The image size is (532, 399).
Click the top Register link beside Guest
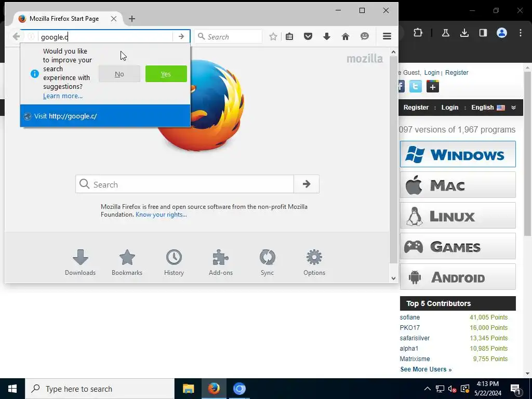point(457,73)
